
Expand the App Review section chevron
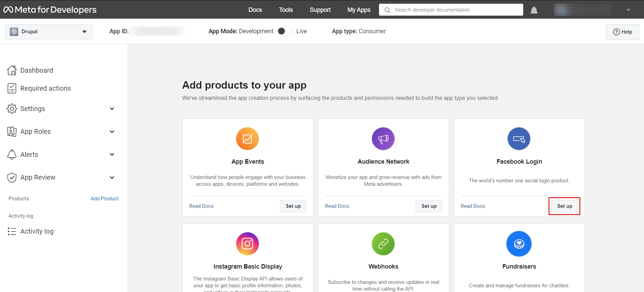pyautogui.click(x=112, y=178)
